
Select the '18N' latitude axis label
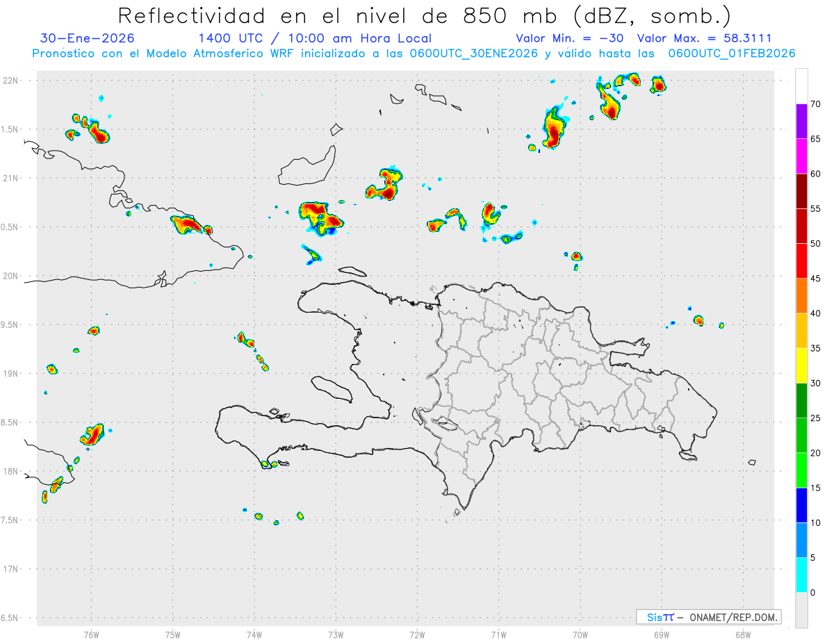tap(10, 472)
